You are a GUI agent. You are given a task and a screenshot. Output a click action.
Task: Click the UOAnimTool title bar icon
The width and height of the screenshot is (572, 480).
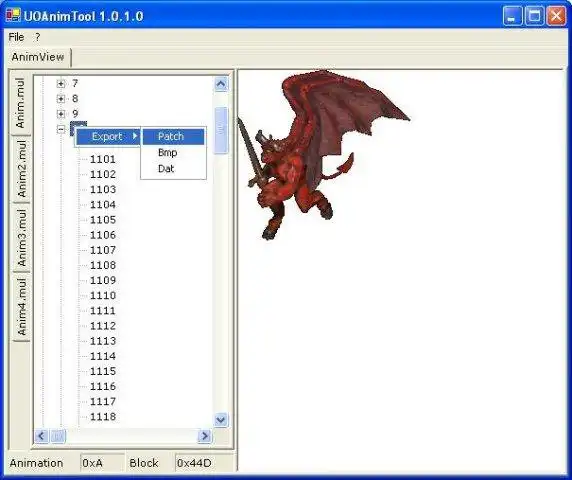pos(13,15)
